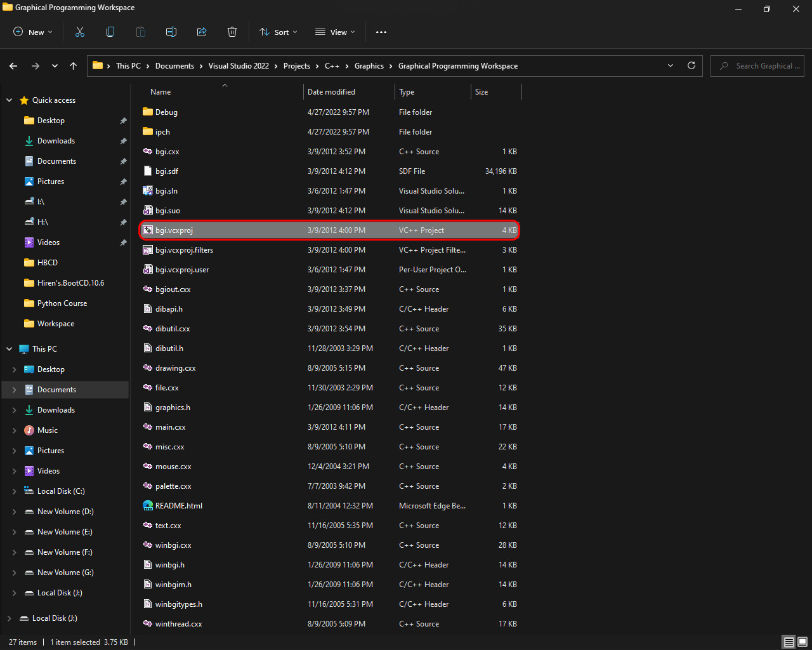Select the HBCD folder in sidebar
The width and height of the screenshot is (812, 650).
click(x=48, y=263)
